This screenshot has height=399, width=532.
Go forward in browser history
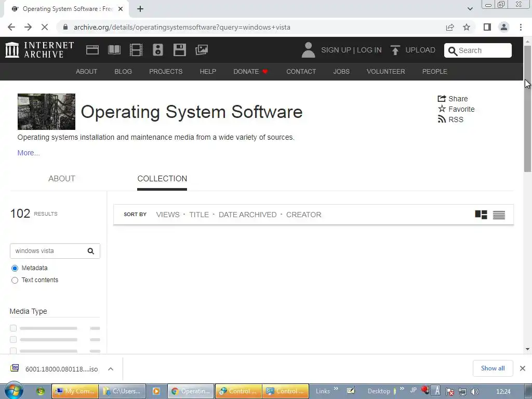coord(28,27)
